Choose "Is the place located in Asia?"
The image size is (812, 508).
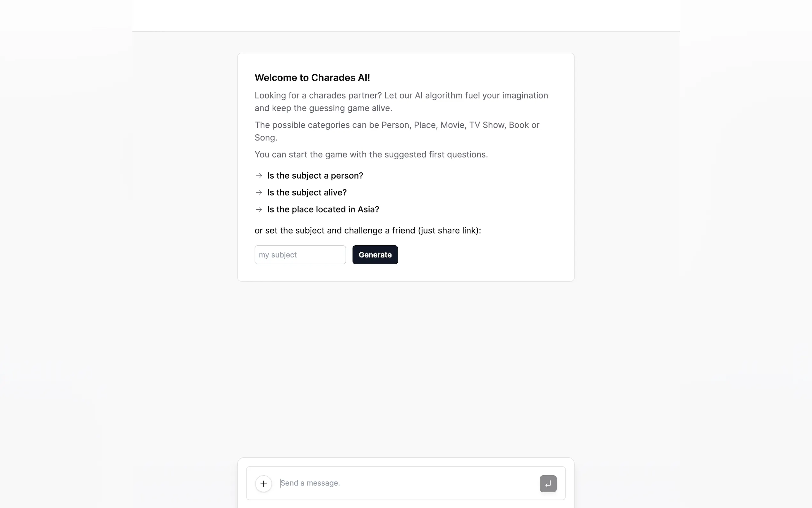point(323,209)
